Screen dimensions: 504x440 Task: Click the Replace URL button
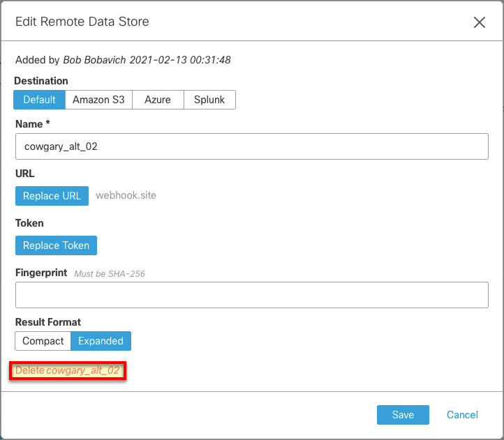52,196
